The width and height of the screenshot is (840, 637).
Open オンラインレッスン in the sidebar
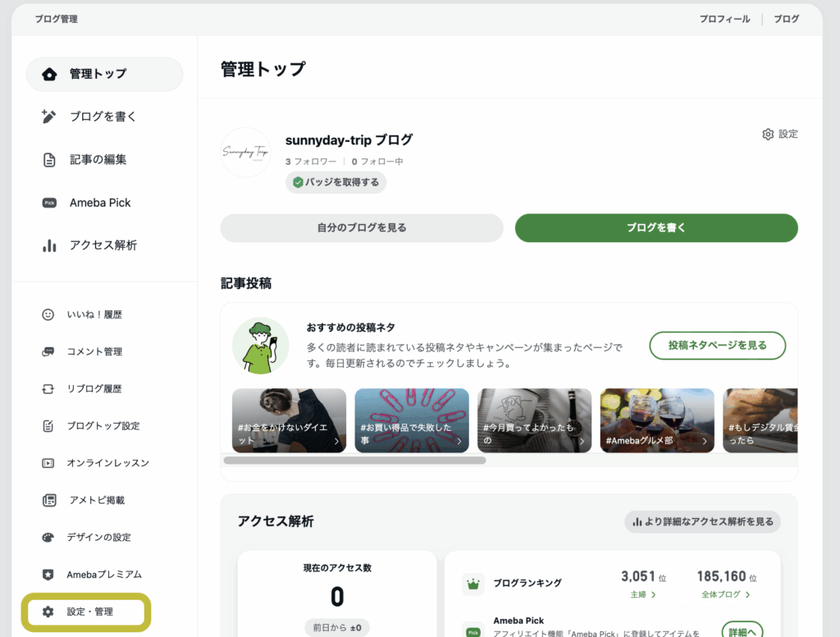pyautogui.click(x=107, y=463)
